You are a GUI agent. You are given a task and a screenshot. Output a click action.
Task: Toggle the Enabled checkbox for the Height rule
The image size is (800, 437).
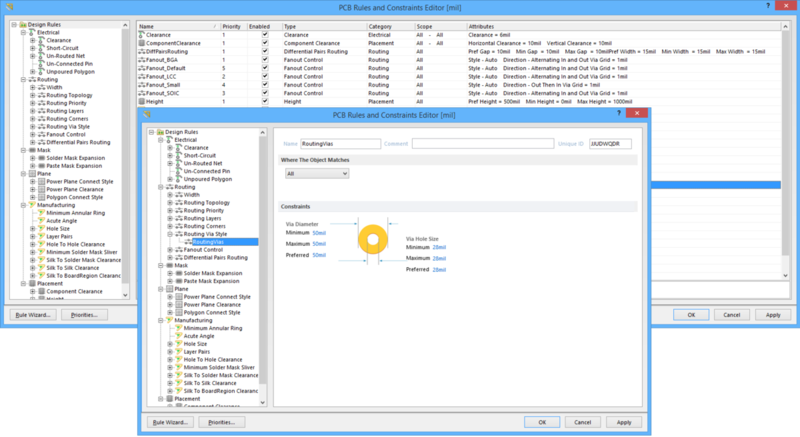(264, 101)
